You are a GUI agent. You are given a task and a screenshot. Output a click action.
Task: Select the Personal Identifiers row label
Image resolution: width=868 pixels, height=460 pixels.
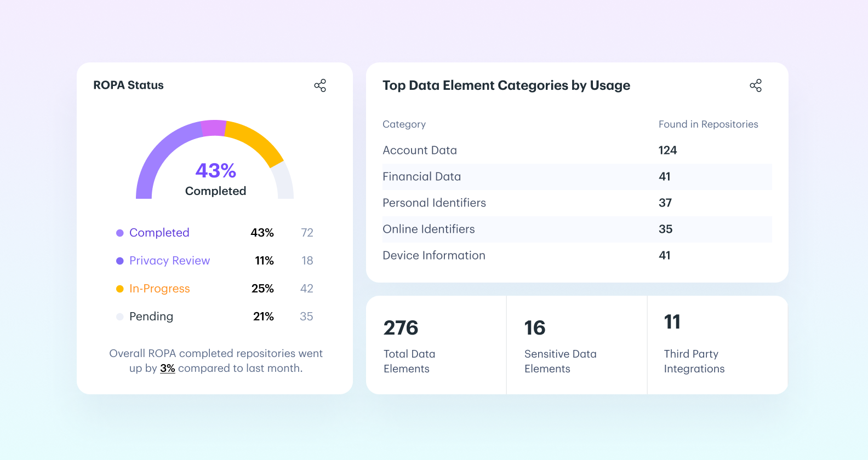(435, 203)
